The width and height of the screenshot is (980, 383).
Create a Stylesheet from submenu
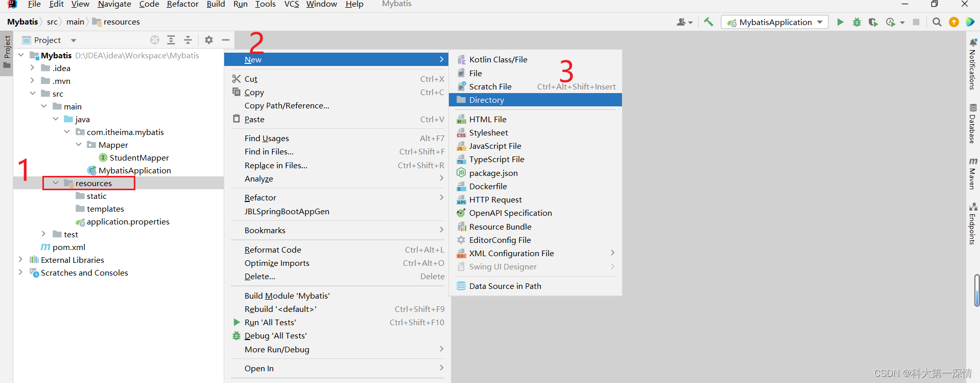[x=535, y=132]
